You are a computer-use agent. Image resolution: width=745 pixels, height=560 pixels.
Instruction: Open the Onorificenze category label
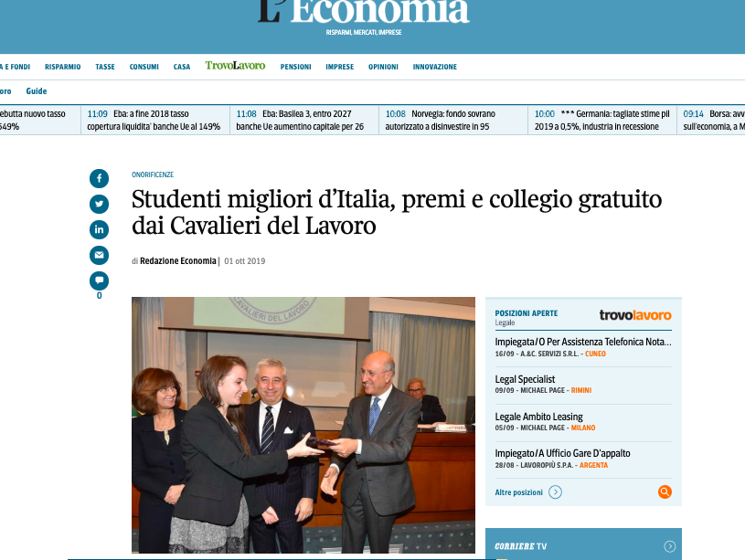click(153, 174)
